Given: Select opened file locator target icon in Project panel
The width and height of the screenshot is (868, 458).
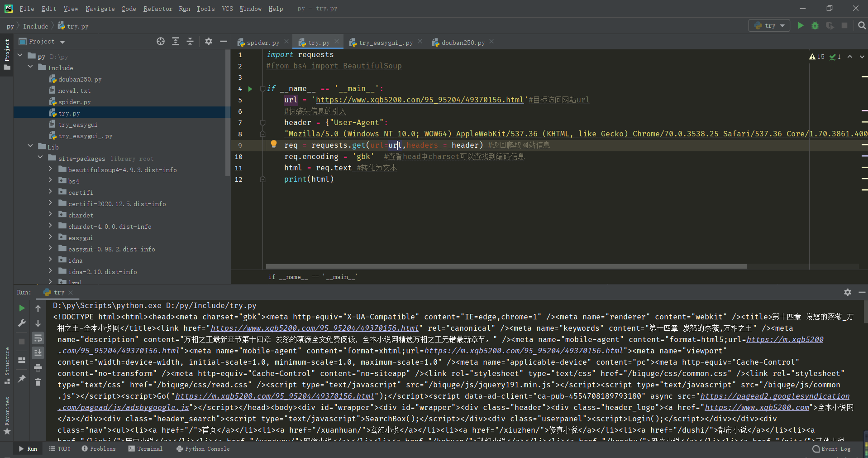Looking at the screenshot, I should pyautogui.click(x=161, y=41).
